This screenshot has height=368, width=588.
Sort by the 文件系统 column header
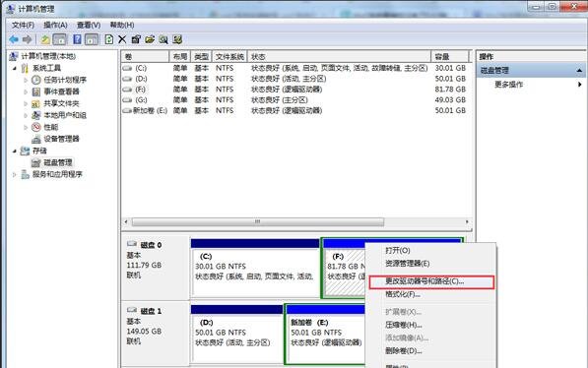coord(229,57)
